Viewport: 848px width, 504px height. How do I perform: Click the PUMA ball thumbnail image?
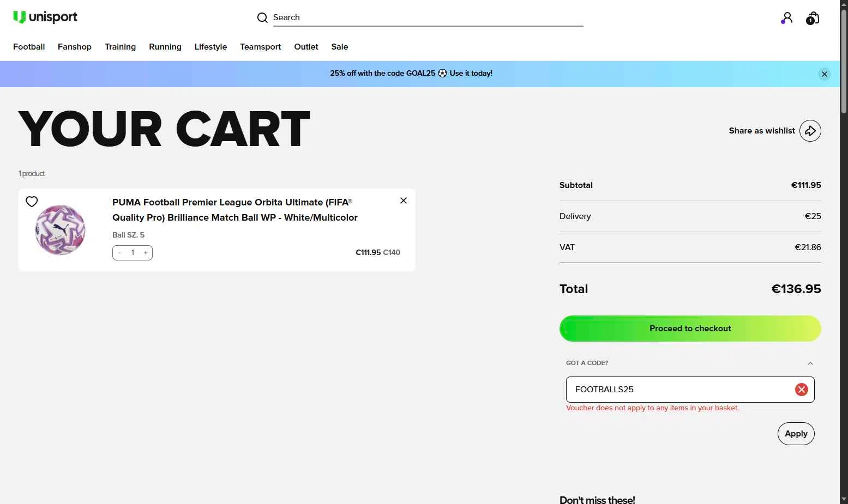[61, 229]
